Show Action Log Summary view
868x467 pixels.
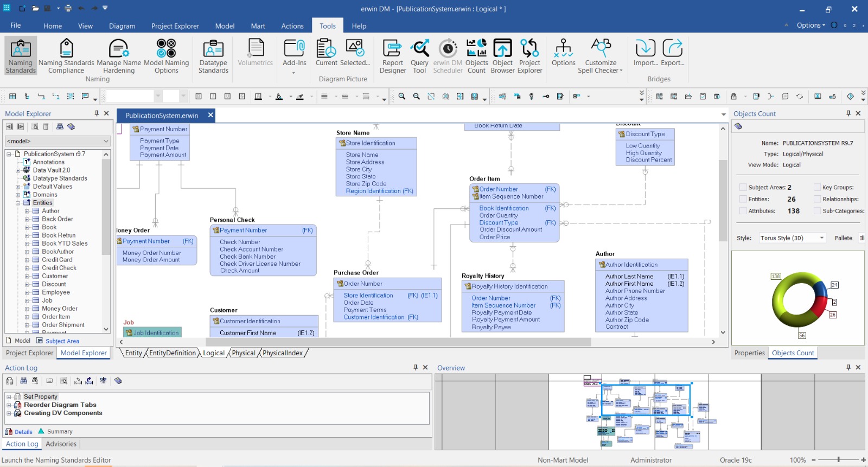pos(55,432)
